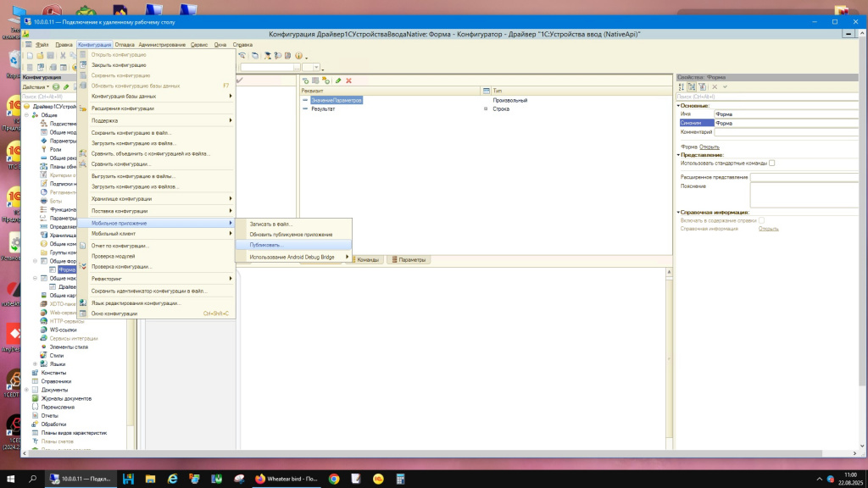Click the scissors cut icon in toolbar
This screenshot has width=868, height=488.
(63, 56)
